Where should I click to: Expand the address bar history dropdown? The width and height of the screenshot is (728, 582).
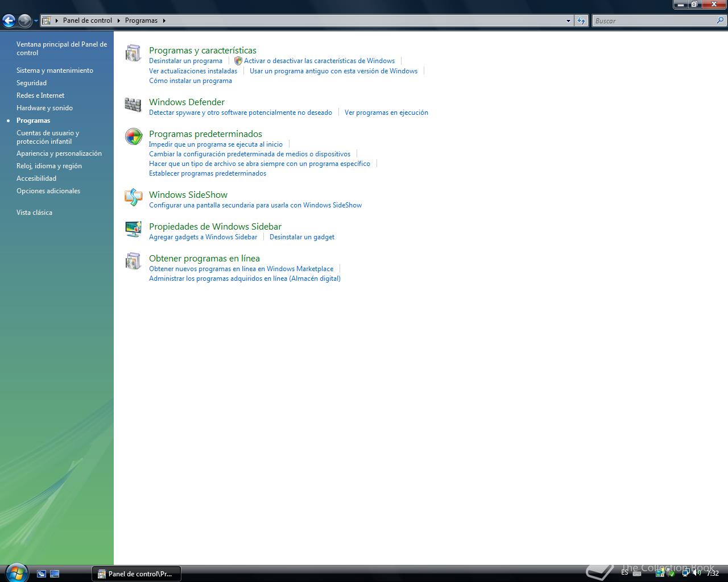(x=568, y=20)
